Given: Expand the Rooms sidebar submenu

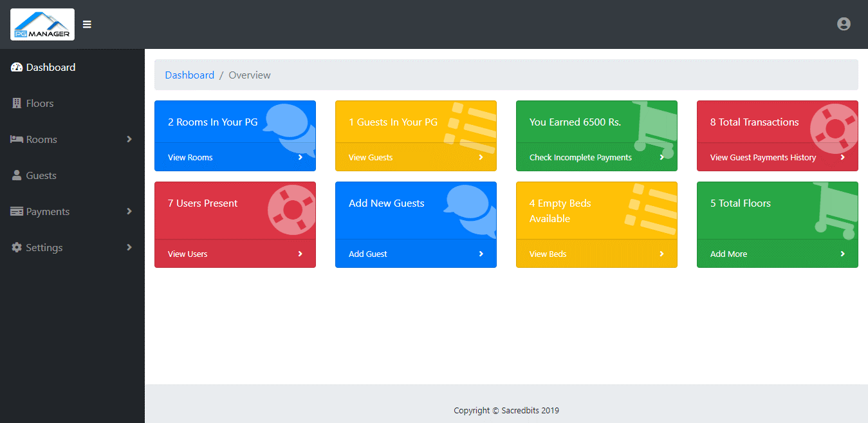Looking at the screenshot, I should pyautogui.click(x=128, y=139).
